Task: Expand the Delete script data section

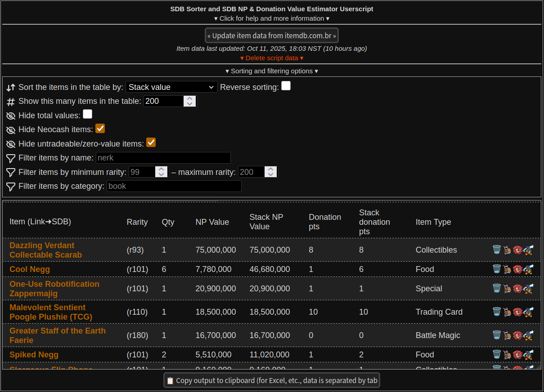Action: click(x=272, y=58)
